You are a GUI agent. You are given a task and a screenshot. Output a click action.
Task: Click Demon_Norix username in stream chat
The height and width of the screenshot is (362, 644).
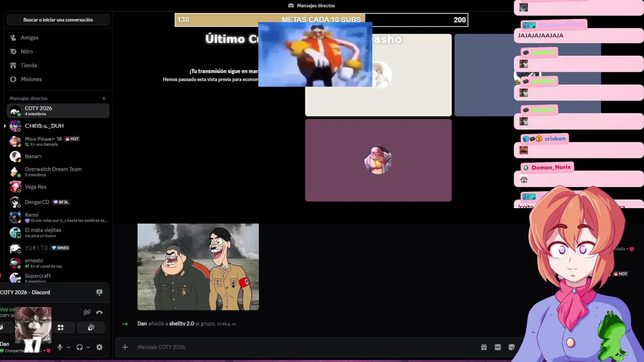(x=551, y=167)
